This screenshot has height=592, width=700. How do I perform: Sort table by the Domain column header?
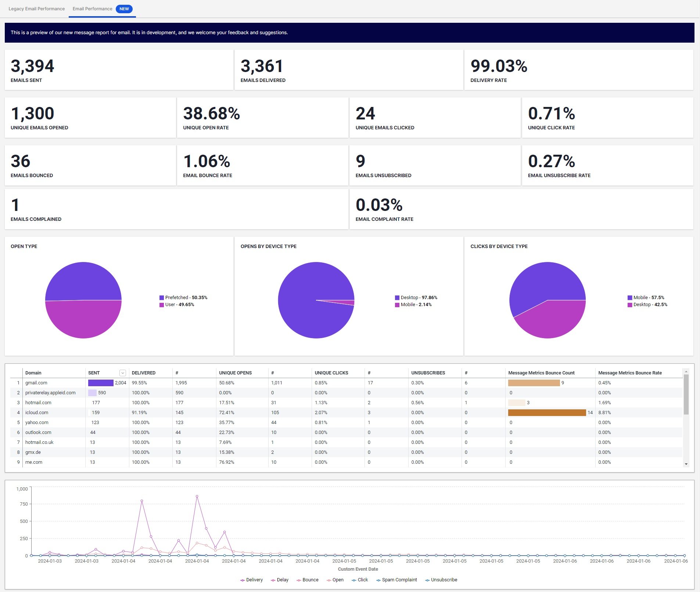tap(33, 373)
